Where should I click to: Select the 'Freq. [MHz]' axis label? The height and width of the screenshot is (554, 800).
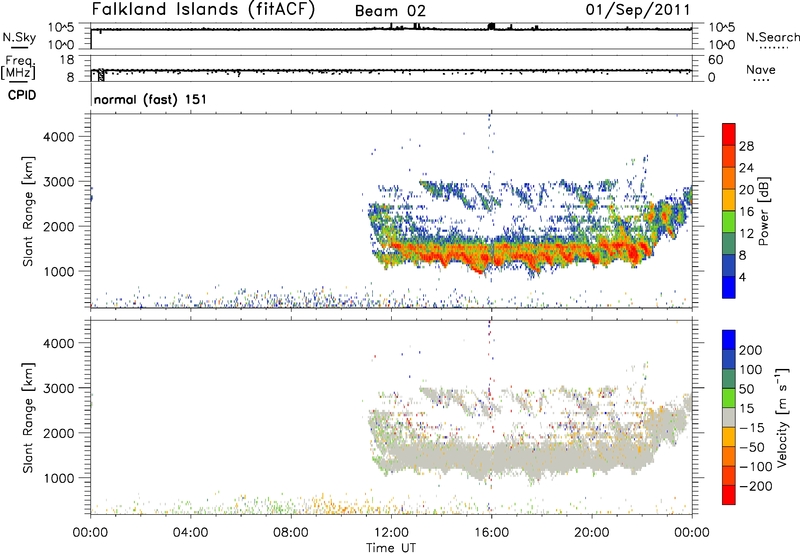click(x=19, y=67)
